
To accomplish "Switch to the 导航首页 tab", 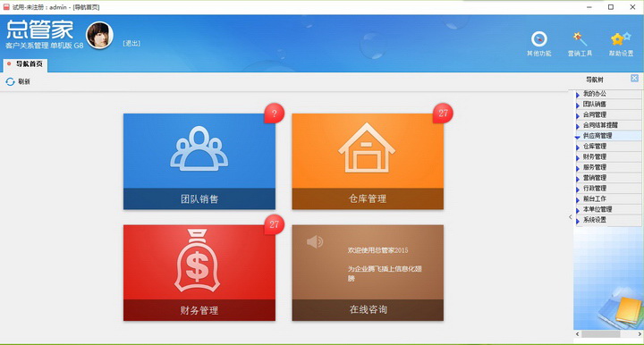I will tap(25, 65).
